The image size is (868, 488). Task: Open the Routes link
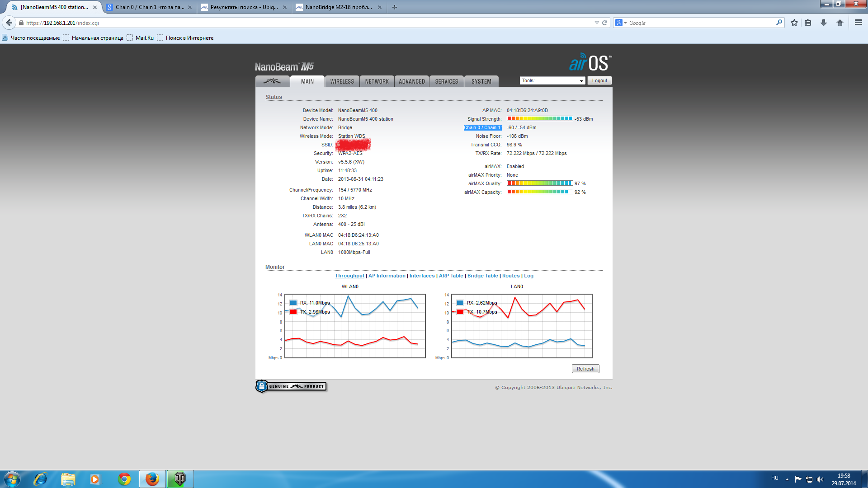(511, 276)
